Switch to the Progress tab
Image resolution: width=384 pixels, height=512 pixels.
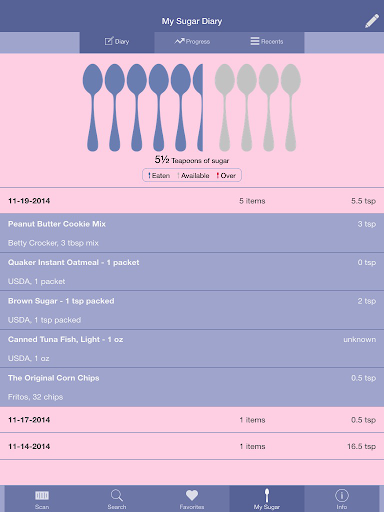[192, 42]
